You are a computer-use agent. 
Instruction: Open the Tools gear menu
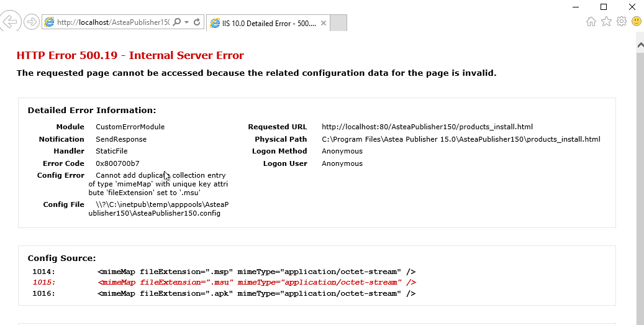click(622, 21)
